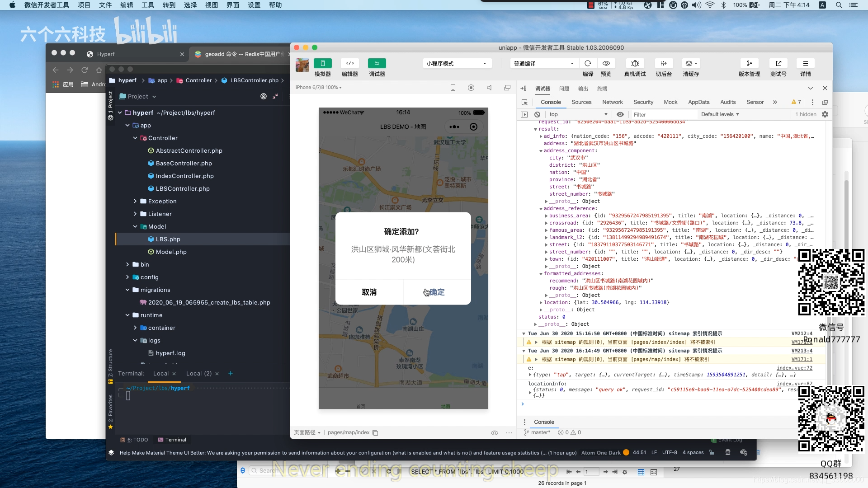Toggle the 模拟器 simulator panel
868x488 pixels.
[x=322, y=63]
